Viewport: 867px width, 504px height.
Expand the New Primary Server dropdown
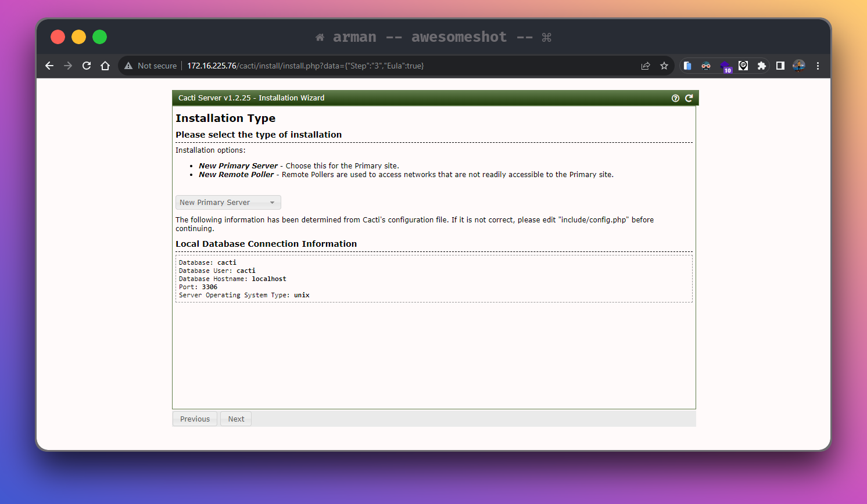click(x=228, y=203)
